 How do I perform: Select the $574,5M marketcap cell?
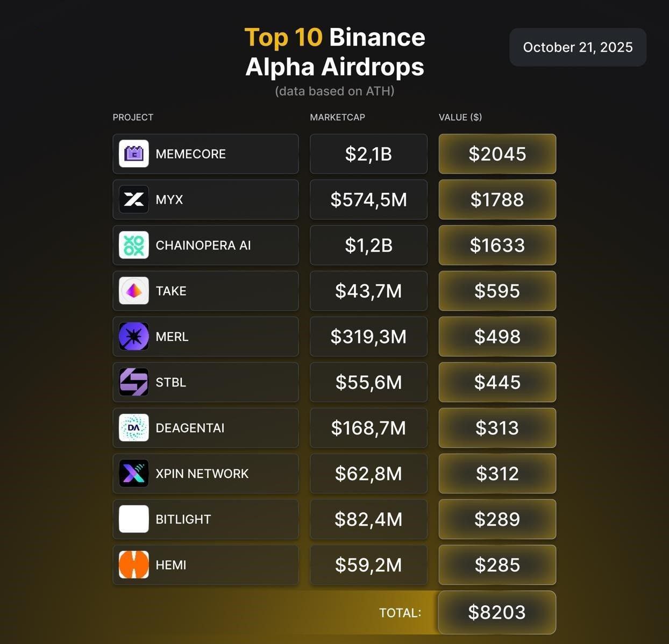(368, 200)
